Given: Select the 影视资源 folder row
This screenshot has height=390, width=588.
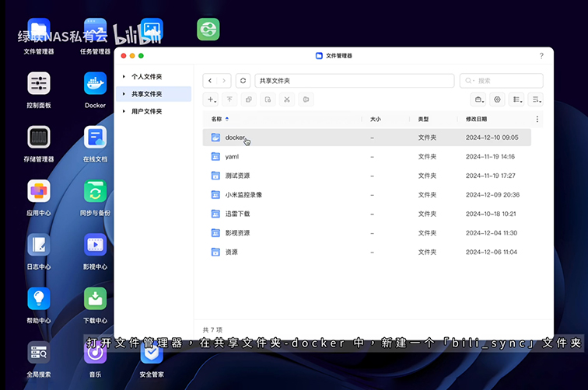Looking at the screenshot, I should point(367,233).
